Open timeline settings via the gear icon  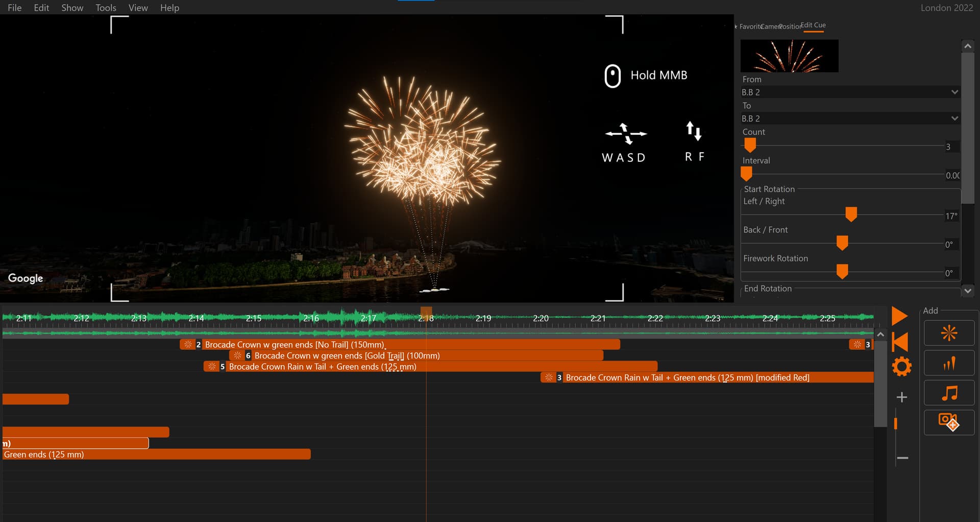901,367
